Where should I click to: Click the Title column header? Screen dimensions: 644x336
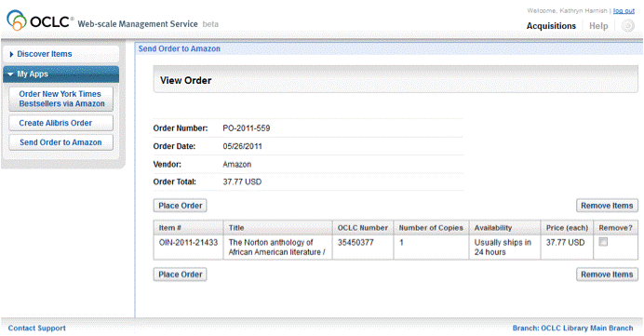point(277,227)
